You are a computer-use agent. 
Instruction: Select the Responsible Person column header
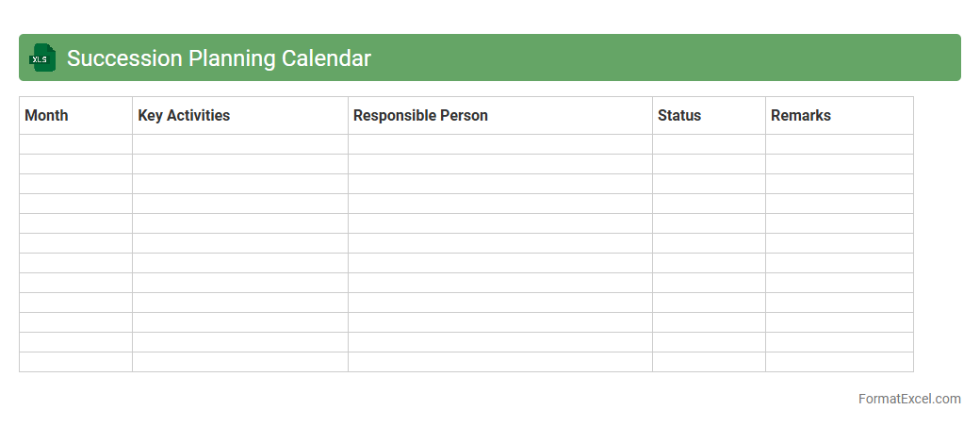coord(420,116)
